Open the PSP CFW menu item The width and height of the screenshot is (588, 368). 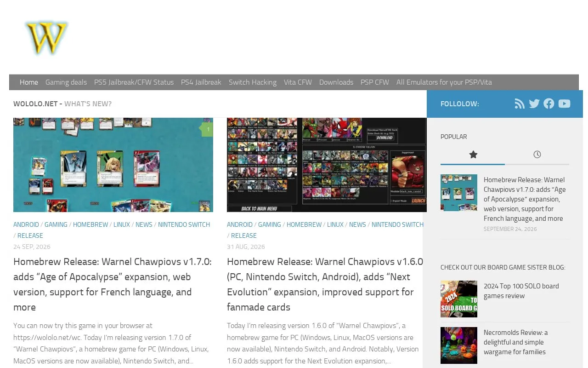click(x=375, y=82)
